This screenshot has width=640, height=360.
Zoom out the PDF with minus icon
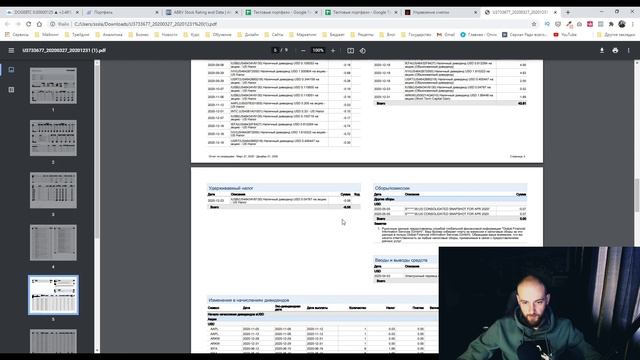point(303,51)
